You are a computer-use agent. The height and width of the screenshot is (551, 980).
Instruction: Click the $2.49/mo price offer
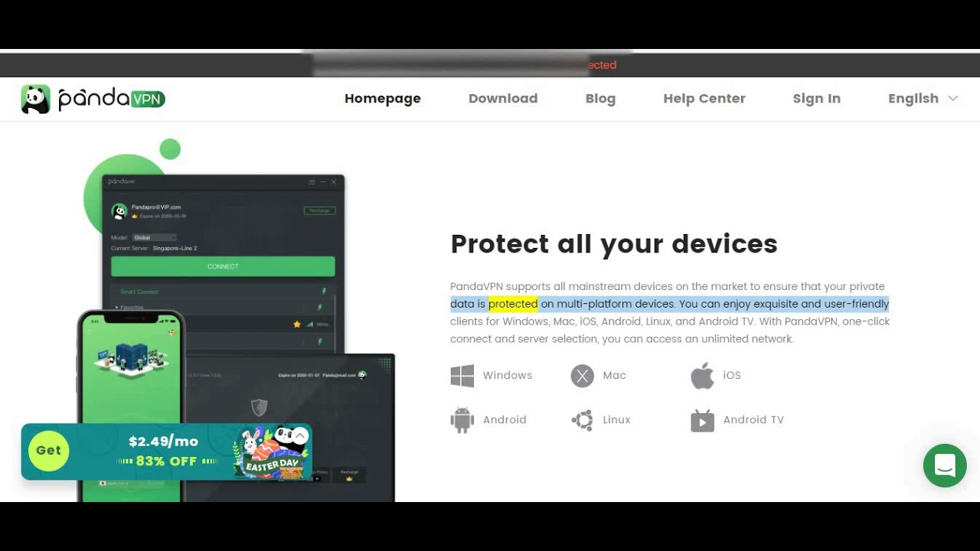coord(163,442)
